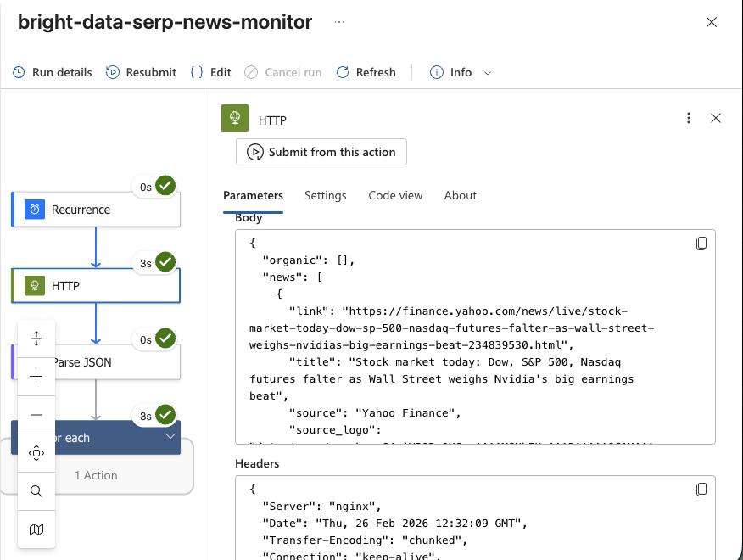The width and height of the screenshot is (743, 560).
Task: Expand the Info dropdown in toolbar
Action: coord(487,73)
